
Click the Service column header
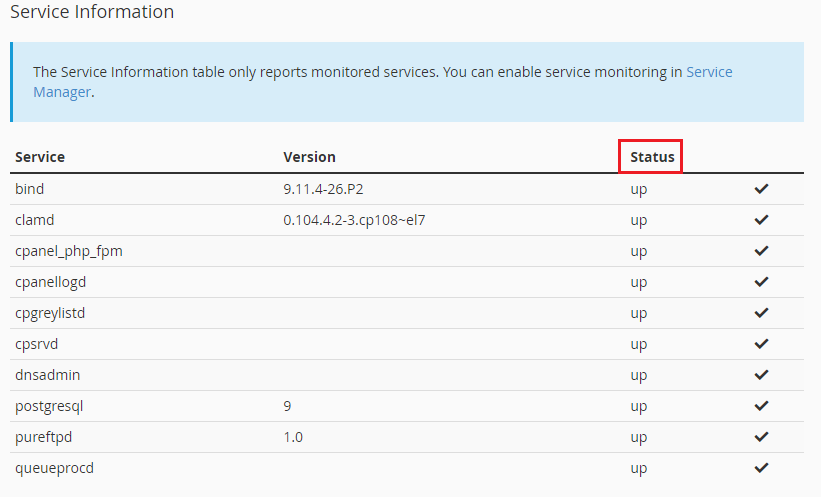[40, 157]
